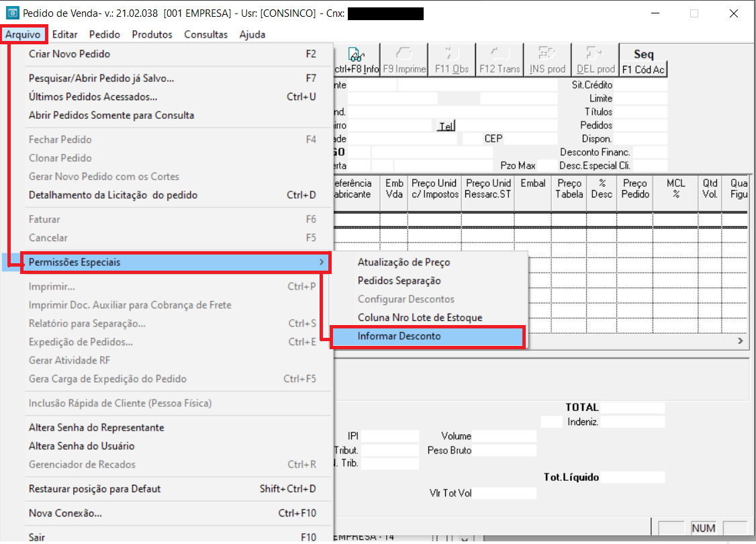Click the Preço Unid c/ Impostos header
Image resolution: width=756 pixels, height=544 pixels.
(x=434, y=189)
